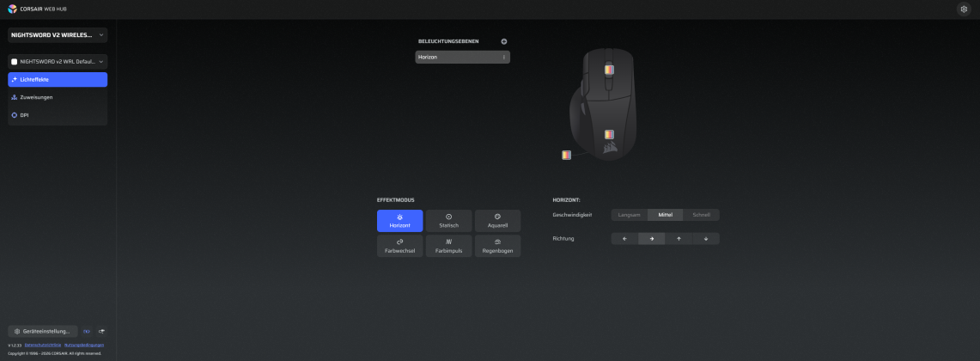Select the Mittel speed option
This screenshot has height=361, width=980.
pyautogui.click(x=665, y=215)
